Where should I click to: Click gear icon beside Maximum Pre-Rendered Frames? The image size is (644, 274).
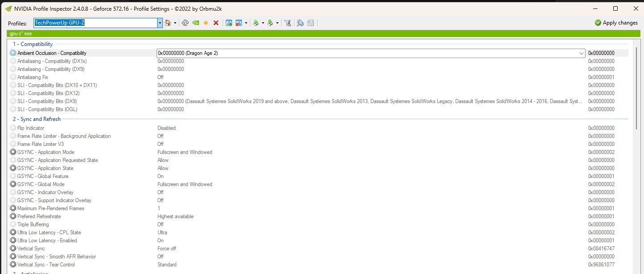(13, 208)
